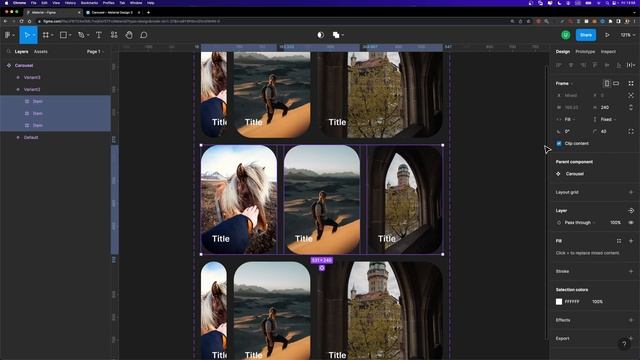Click the align top icon
Viewport: 640px width, 360px height.
(x=595, y=65)
